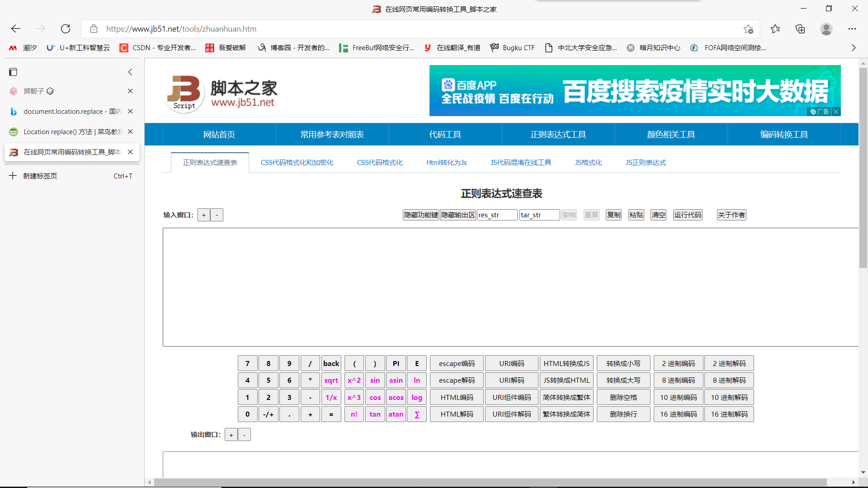This screenshot has height=488, width=868.
Task: Click the back calculator key
Action: point(331,363)
